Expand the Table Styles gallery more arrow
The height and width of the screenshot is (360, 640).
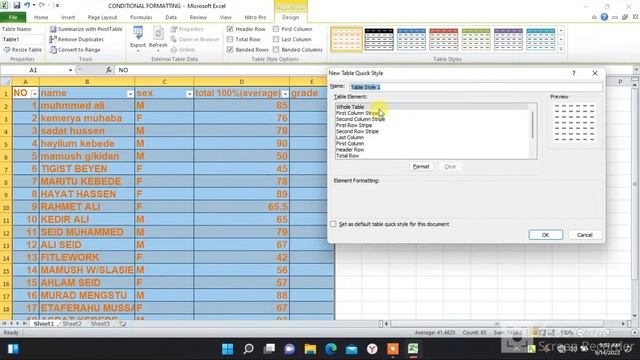pos(561,49)
